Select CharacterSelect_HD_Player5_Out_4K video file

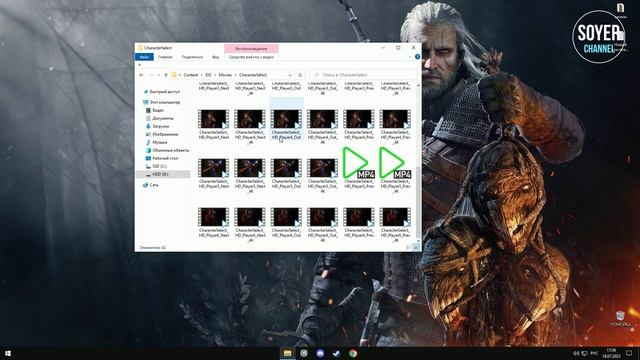322,176
